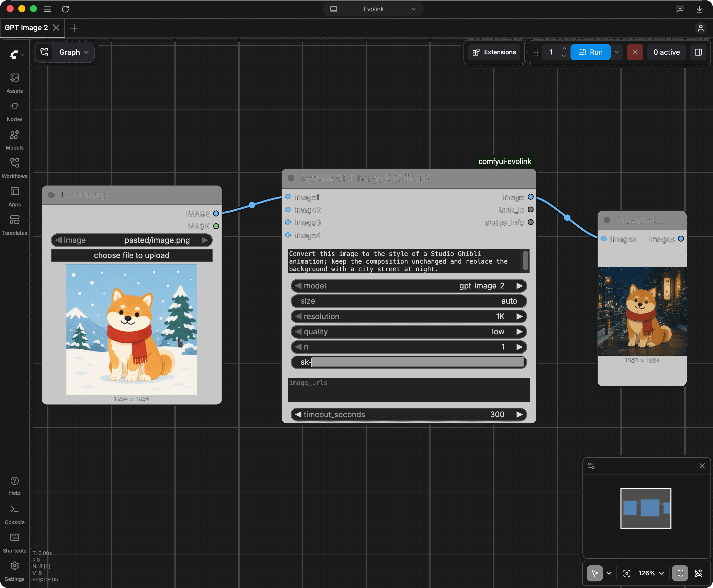Add a new workflow tab with plus icon

(x=74, y=28)
